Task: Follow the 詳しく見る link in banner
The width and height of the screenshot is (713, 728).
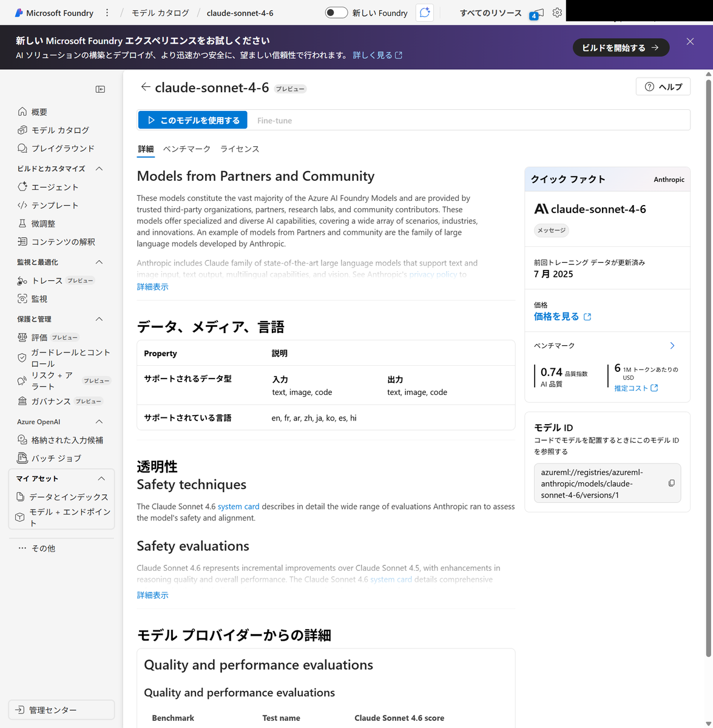Action: [x=377, y=55]
